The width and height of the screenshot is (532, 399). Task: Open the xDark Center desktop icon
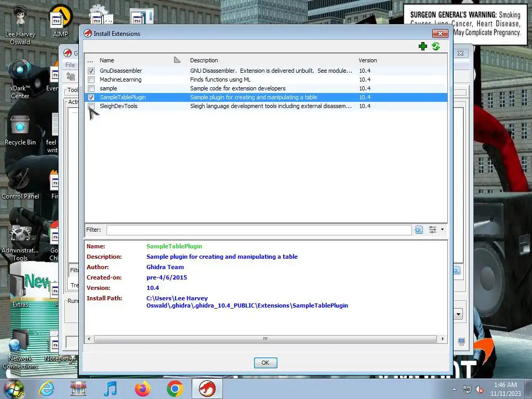tap(20, 79)
